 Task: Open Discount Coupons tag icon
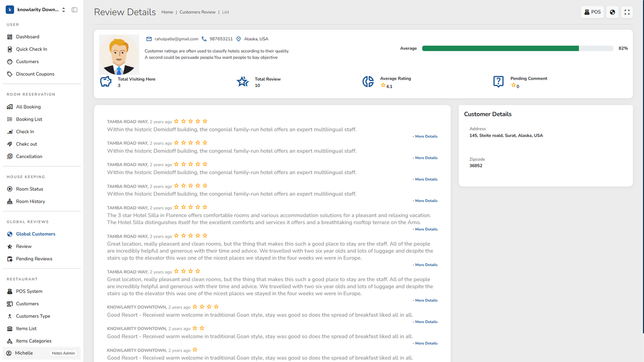pyautogui.click(x=10, y=74)
